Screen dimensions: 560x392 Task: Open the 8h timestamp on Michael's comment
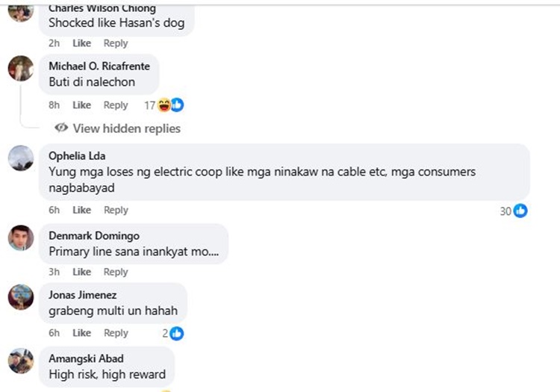pyautogui.click(x=55, y=105)
